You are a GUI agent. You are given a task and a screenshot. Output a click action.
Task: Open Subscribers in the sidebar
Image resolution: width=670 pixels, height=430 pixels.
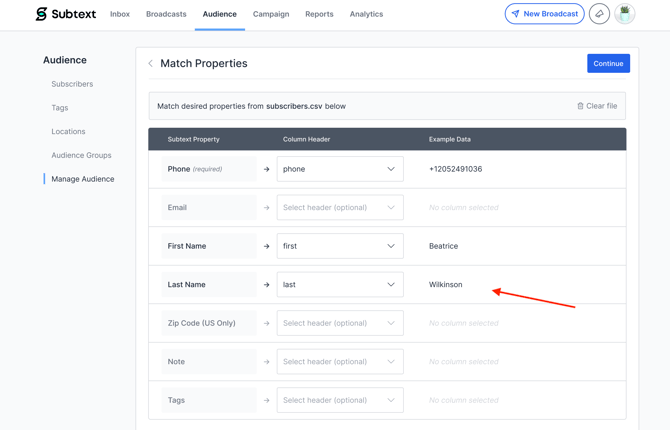click(72, 84)
